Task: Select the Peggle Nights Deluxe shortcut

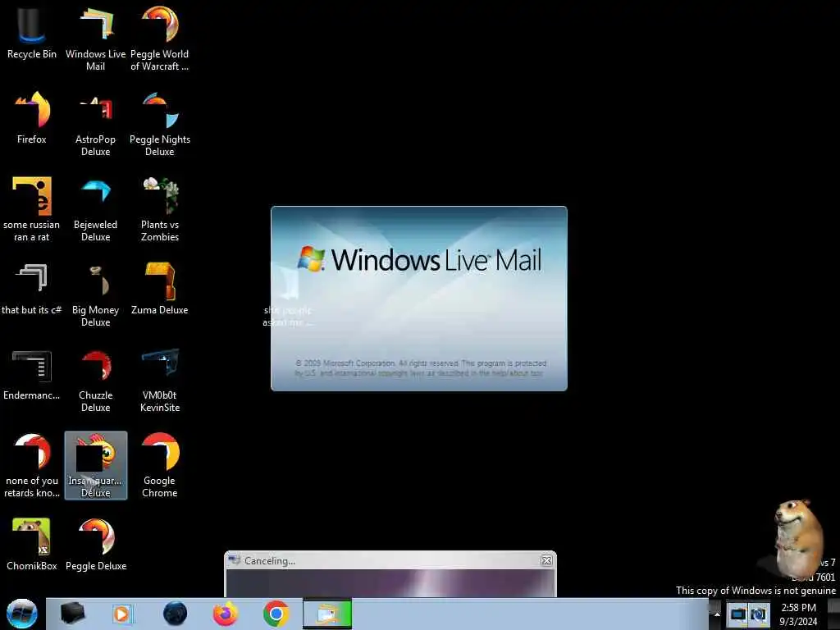Action: click(x=160, y=125)
